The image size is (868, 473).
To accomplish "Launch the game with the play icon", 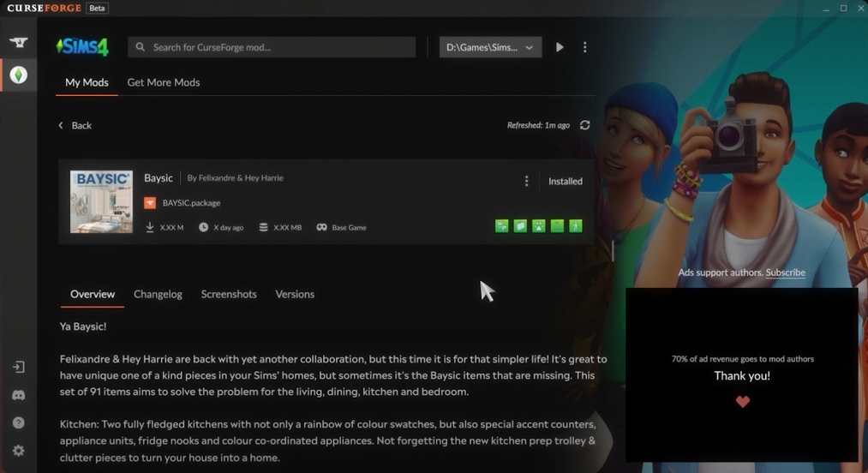I will click(560, 47).
